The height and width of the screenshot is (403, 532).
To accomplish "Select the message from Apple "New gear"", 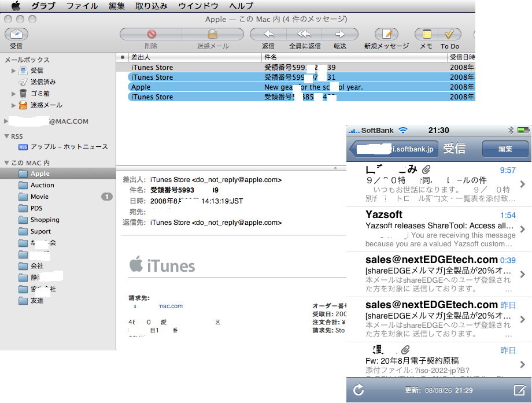I will [x=301, y=87].
